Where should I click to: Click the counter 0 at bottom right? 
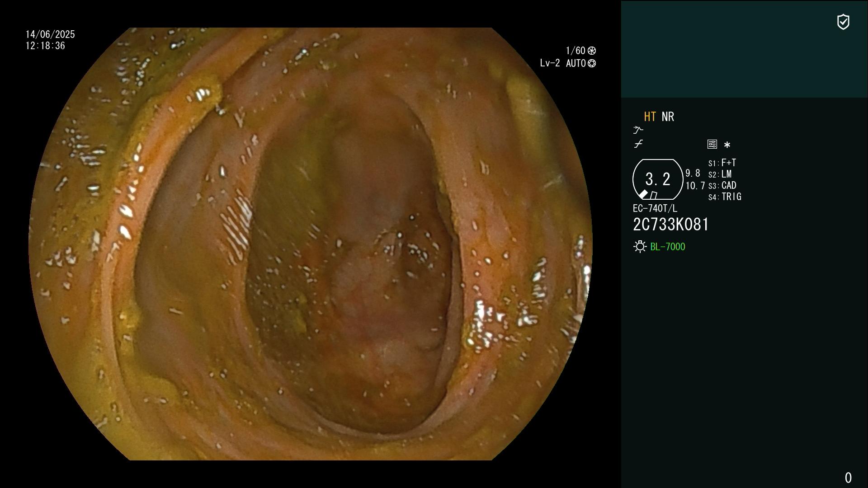848,478
